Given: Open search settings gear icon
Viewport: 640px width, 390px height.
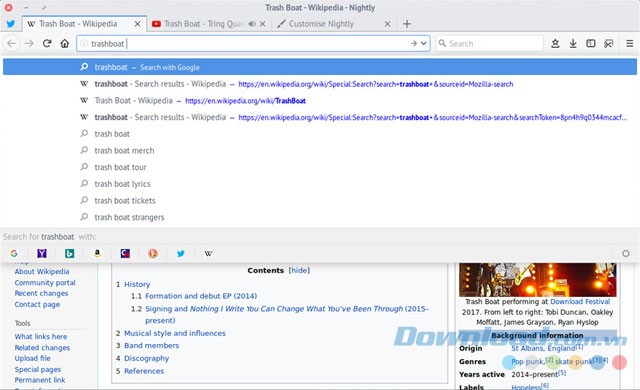Looking at the screenshot, I should click(625, 253).
